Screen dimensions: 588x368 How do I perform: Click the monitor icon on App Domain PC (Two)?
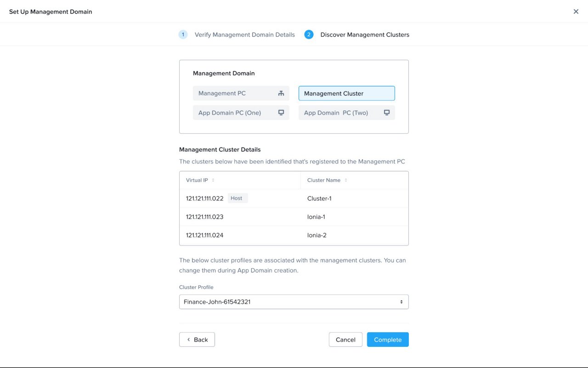click(x=386, y=112)
